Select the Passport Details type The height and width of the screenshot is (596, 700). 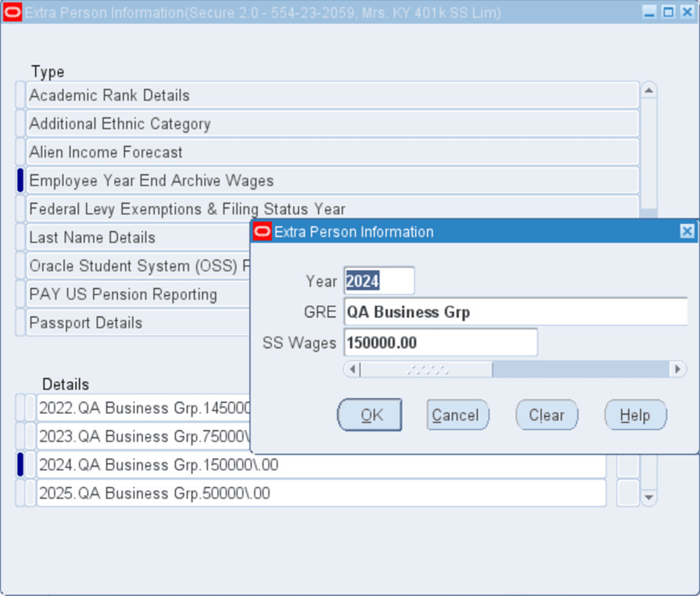pyautogui.click(x=138, y=322)
